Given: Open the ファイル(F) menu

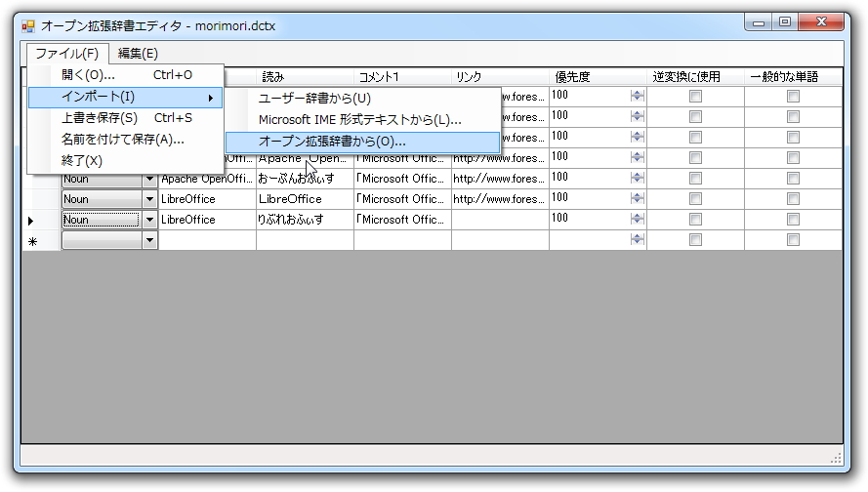Looking at the screenshot, I should (67, 54).
